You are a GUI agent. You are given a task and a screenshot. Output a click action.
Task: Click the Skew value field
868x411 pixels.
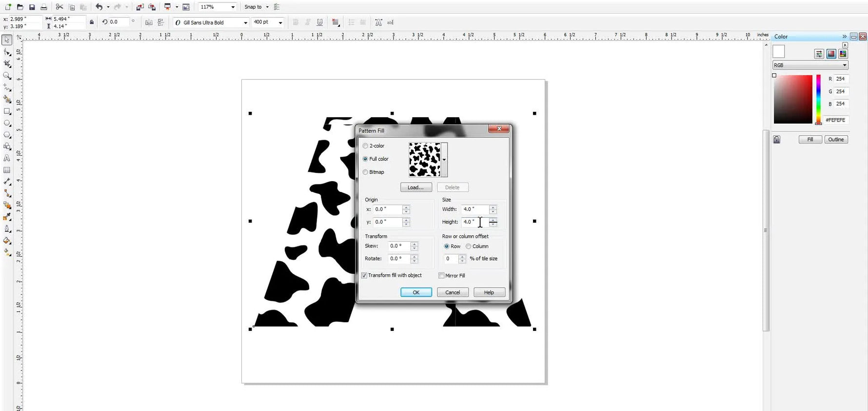click(x=399, y=246)
